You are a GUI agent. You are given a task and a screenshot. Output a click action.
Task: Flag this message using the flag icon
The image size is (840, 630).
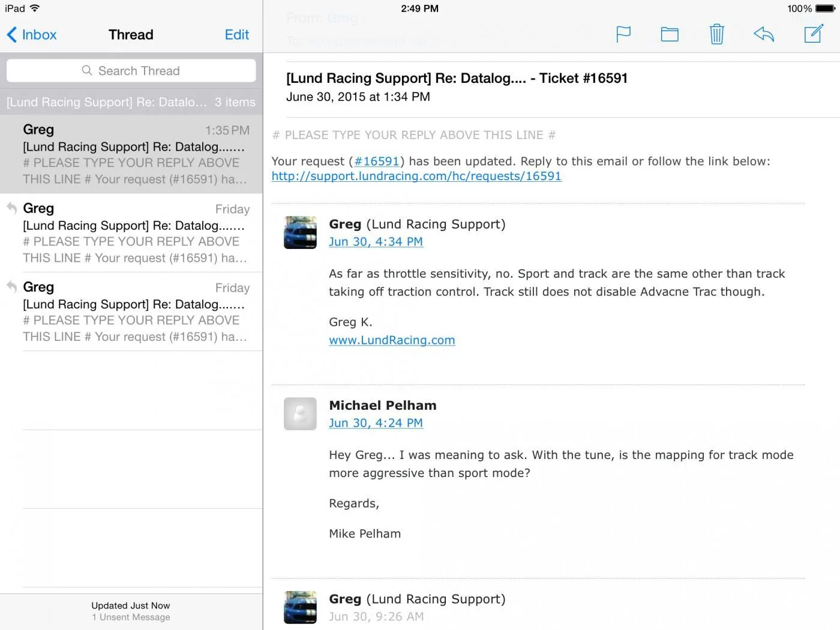pyautogui.click(x=623, y=34)
